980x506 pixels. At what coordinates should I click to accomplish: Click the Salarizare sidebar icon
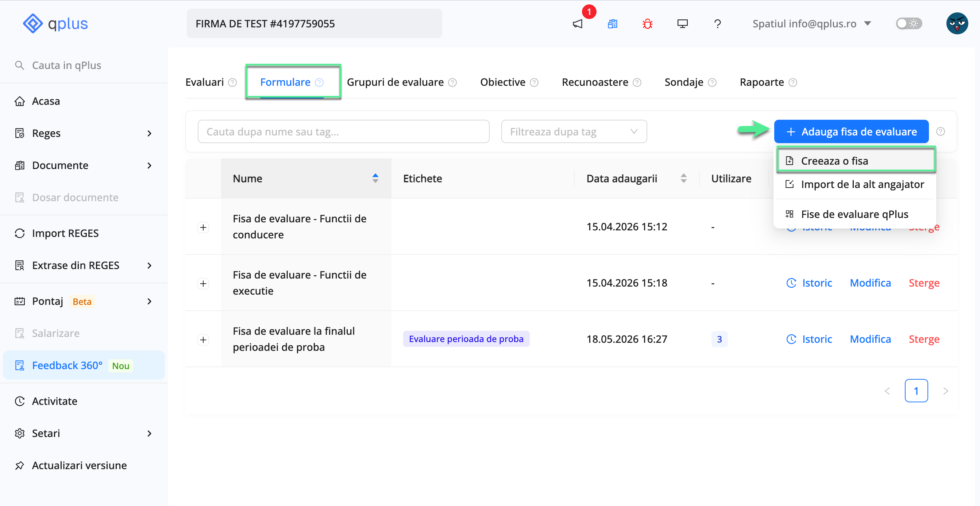(x=19, y=333)
